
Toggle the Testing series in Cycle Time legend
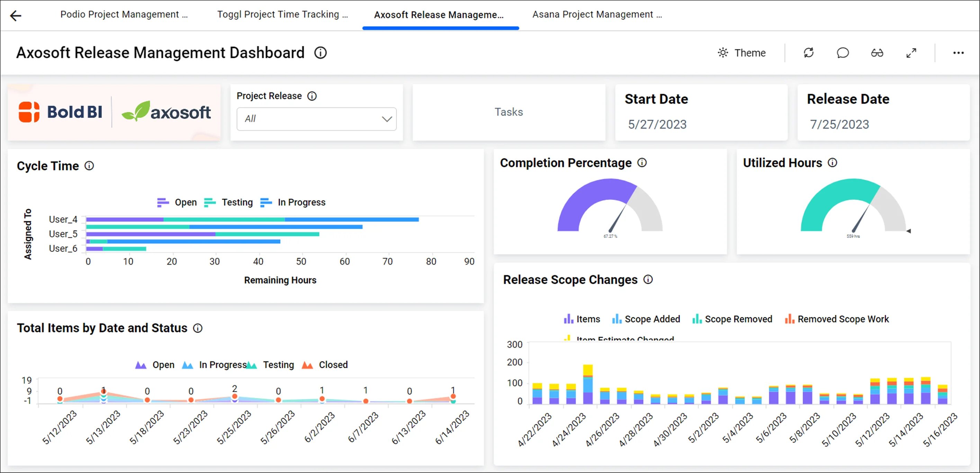[x=237, y=202]
